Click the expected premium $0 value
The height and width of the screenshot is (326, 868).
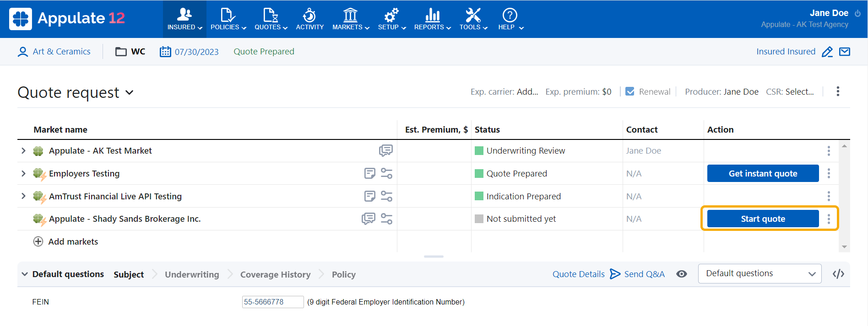(x=607, y=92)
